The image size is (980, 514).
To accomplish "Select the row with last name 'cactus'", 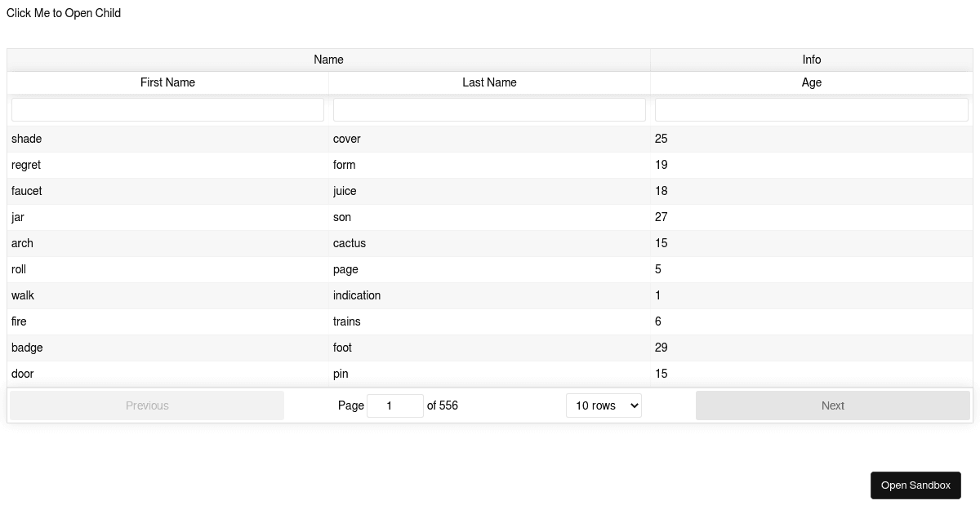I will [x=350, y=243].
